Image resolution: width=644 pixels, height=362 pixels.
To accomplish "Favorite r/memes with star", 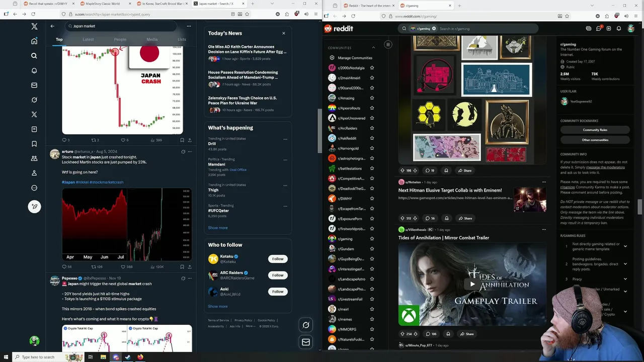I will pyautogui.click(x=372, y=319).
